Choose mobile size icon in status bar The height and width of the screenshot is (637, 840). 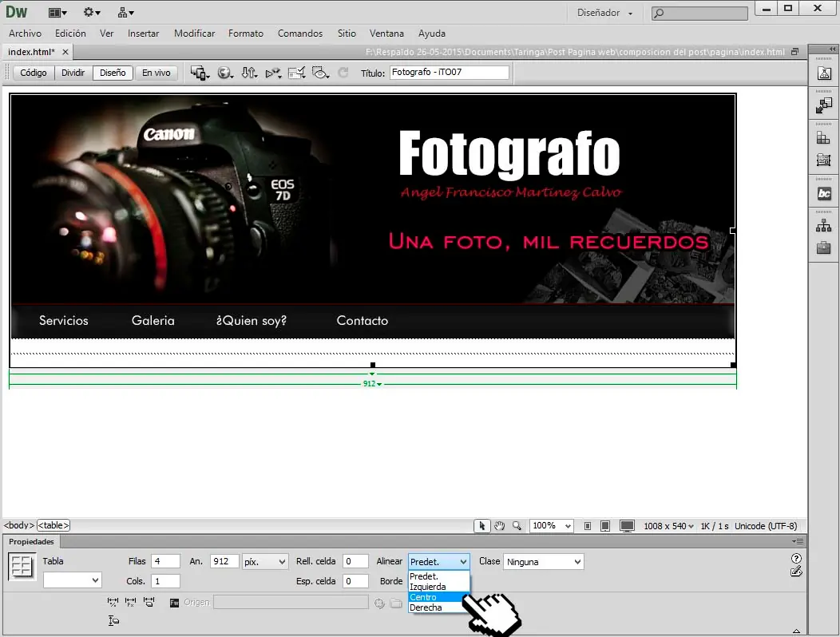click(x=588, y=526)
